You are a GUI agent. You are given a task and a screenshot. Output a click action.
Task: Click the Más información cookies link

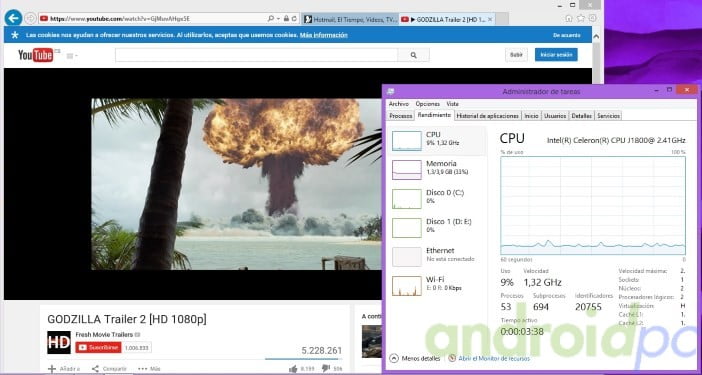(324, 35)
